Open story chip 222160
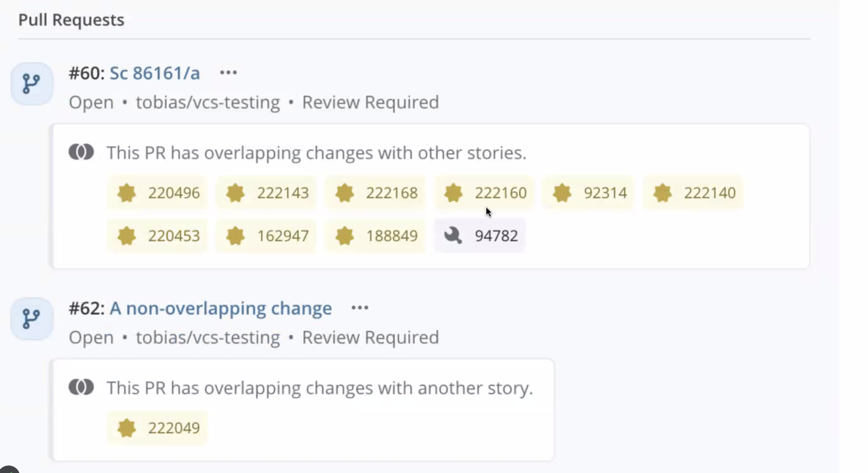 pos(484,193)
